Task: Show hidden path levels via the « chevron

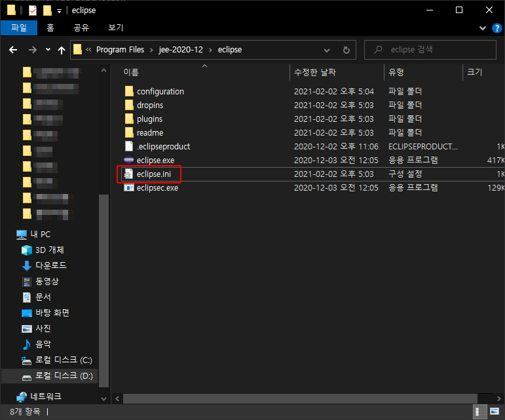Action: coord(88,50)
